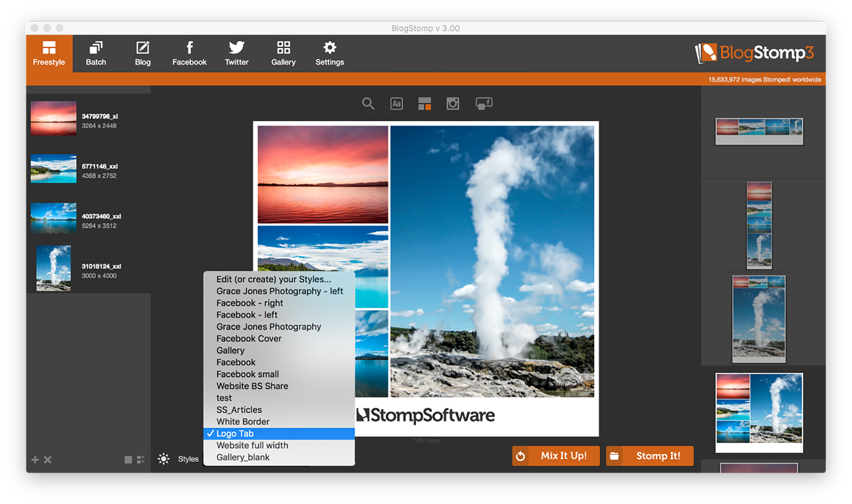This screenshot has width=852, height=504.
Task: Click the sunset photo in the collage
Action: point(323,174)
